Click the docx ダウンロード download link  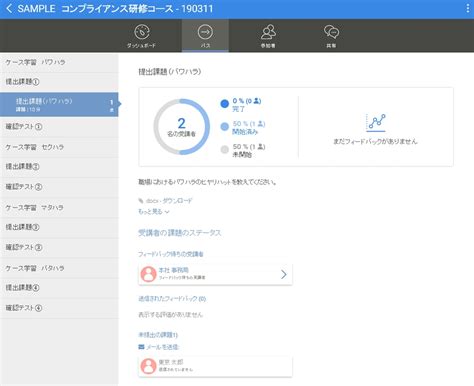[169, 201]
